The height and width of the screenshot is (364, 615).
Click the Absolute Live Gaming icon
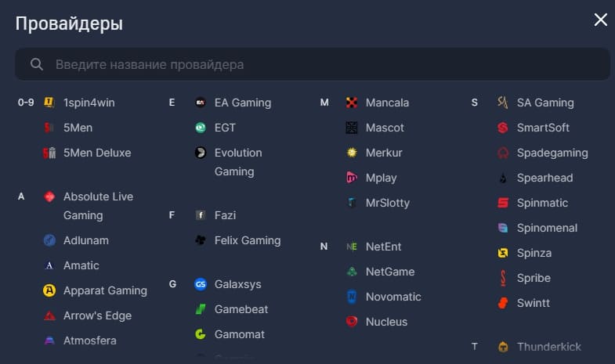49,196
